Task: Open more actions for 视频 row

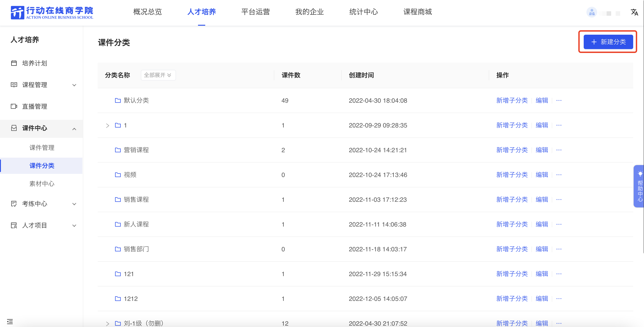Action: pyautogui.click(x=559, y=175)
